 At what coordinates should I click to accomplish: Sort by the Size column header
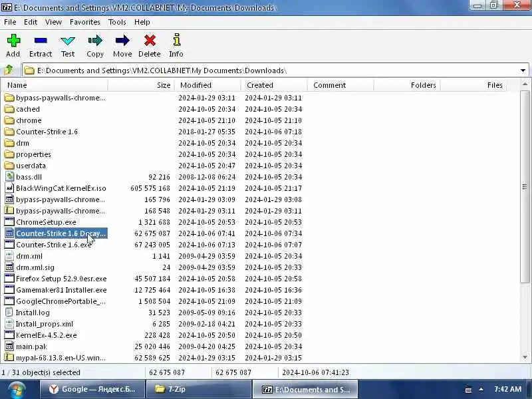pyautogui.click(x=141, y=85)
